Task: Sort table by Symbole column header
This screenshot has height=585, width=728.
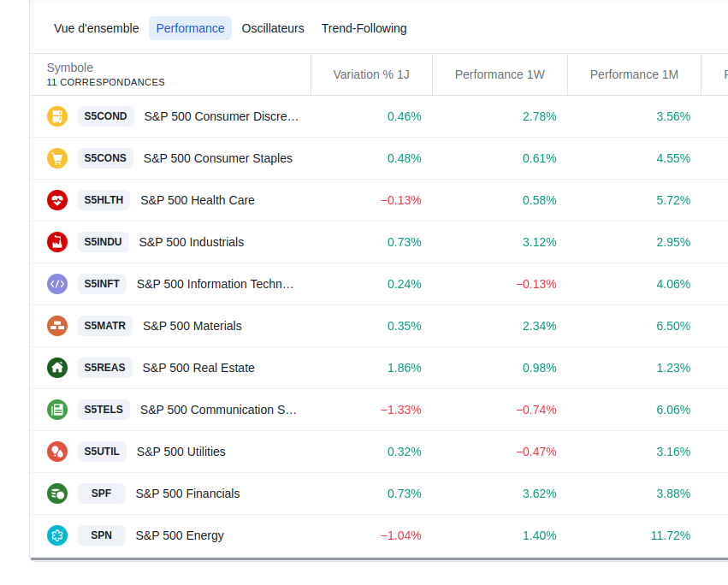Action: (x=70, y=68)
